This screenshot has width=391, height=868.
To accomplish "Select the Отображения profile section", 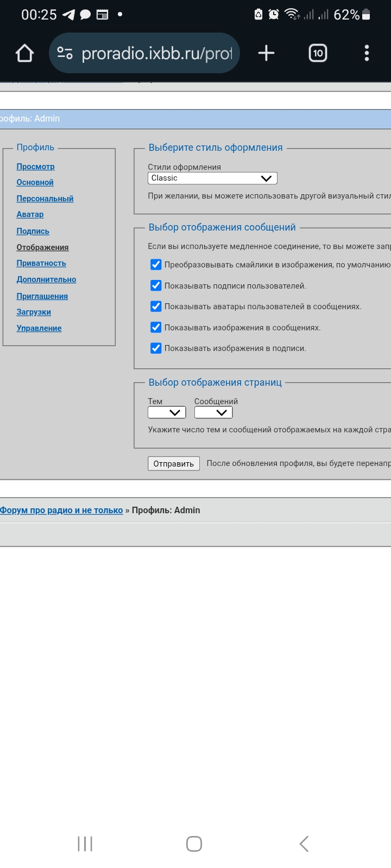I will click(42, 247).
